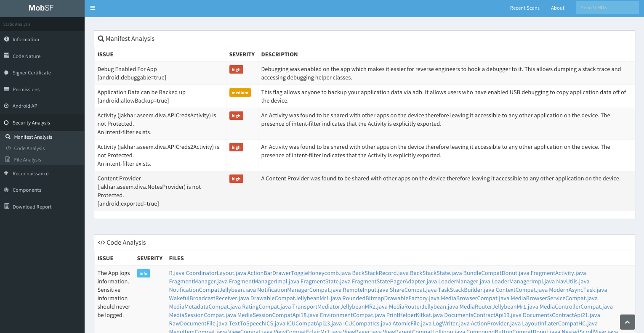Click the MobSF logo title

click(41, 8)
